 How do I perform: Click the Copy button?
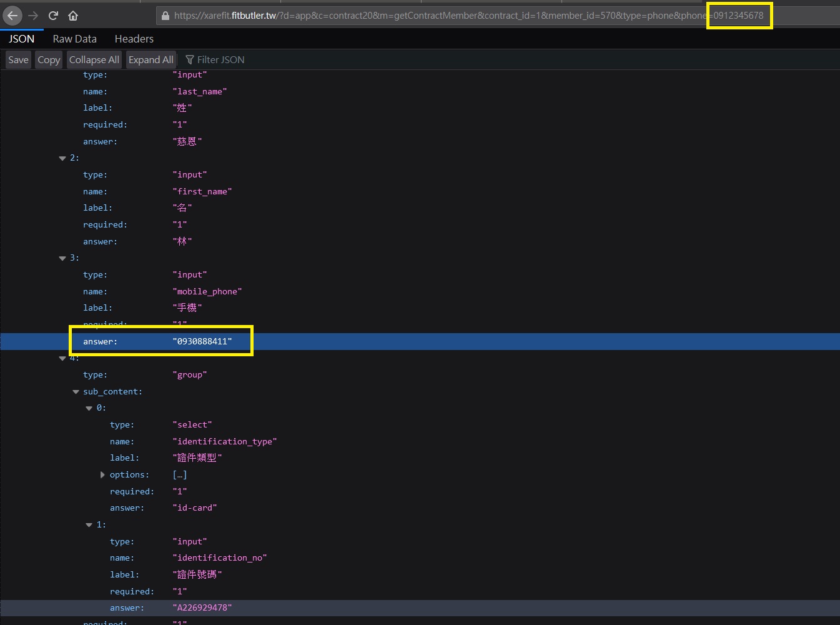point(49,60)
